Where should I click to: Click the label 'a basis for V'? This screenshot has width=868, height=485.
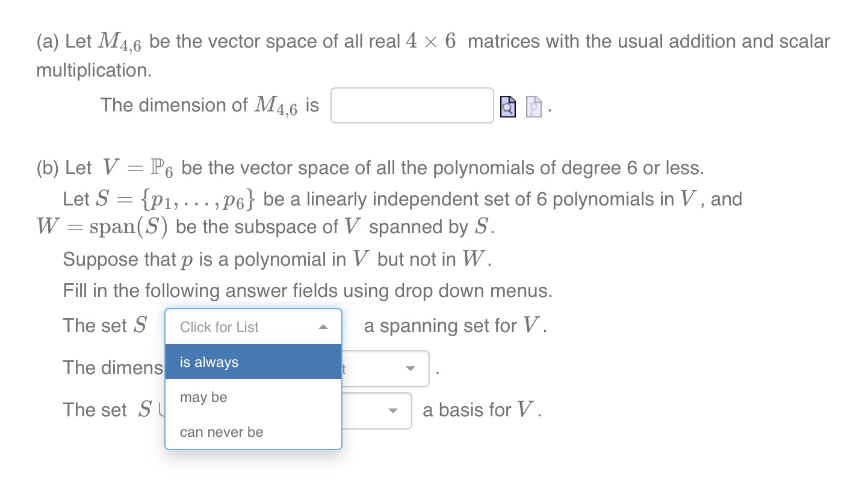pyautogui.click(x=482, y=410)
